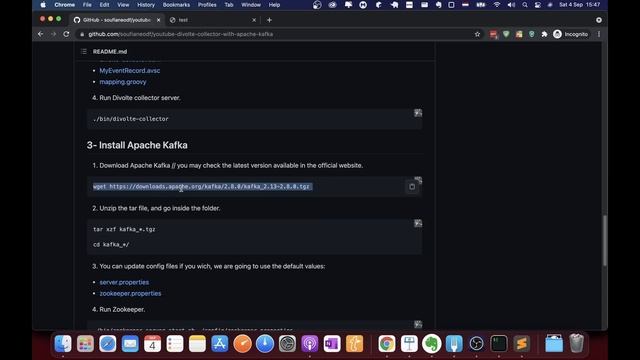Open the MyEventRecord.avsc link

point(130,71)
